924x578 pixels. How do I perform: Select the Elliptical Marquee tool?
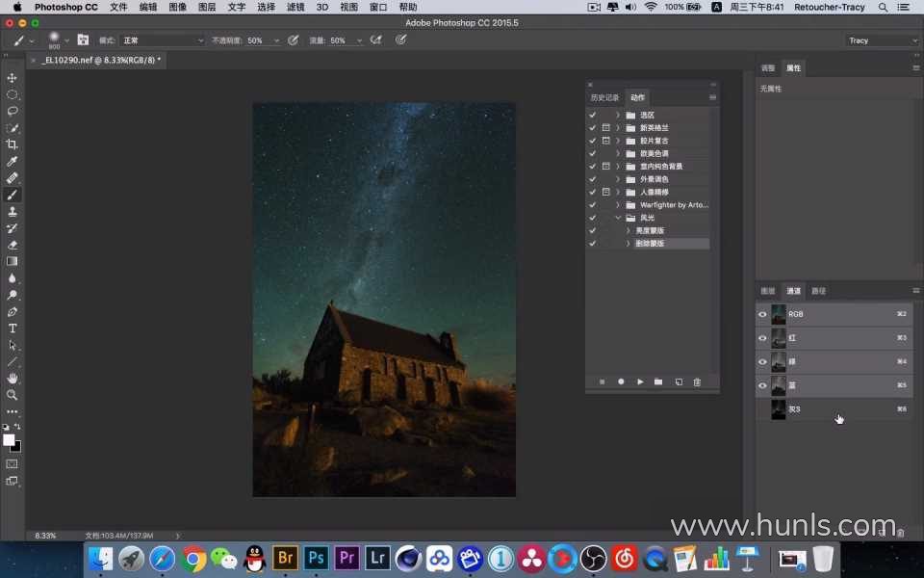(x=12, y=94)
